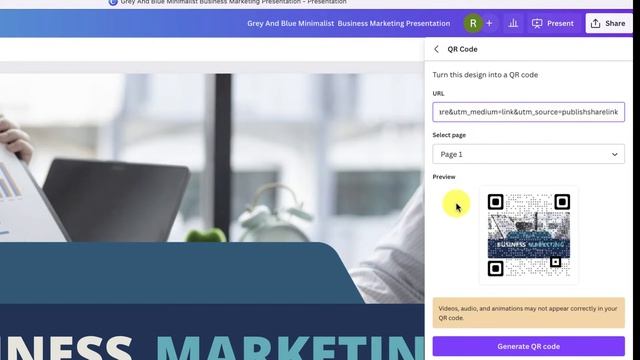Image resolution: width=640 pixels, height=360 pixels.
Task: Click the browser tab title at top
Action: pyautogui.click(x=233, y=2)
